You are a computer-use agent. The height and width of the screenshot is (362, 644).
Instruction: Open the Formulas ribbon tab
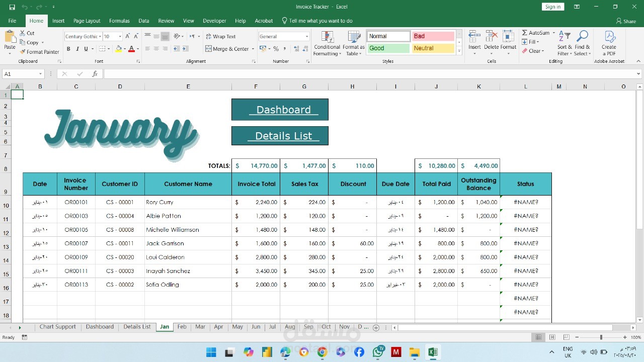(x=119, y=21)
